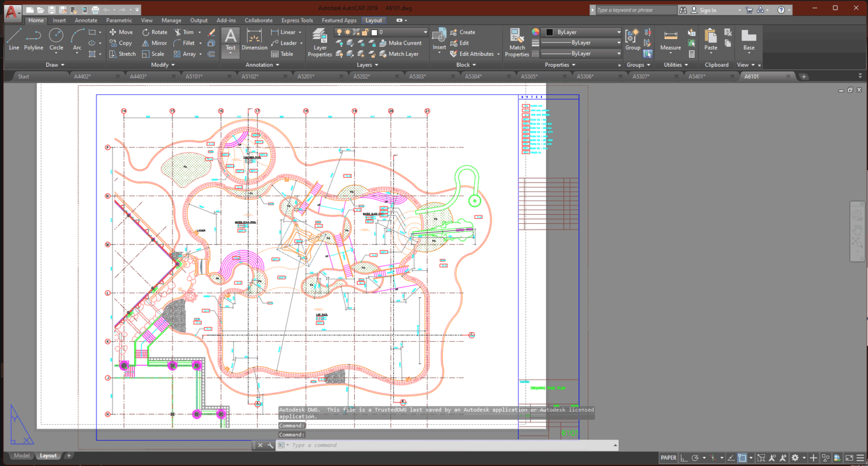Select the Line tool
This screenshot has width=868, height=466.
(x=14, y=40)
